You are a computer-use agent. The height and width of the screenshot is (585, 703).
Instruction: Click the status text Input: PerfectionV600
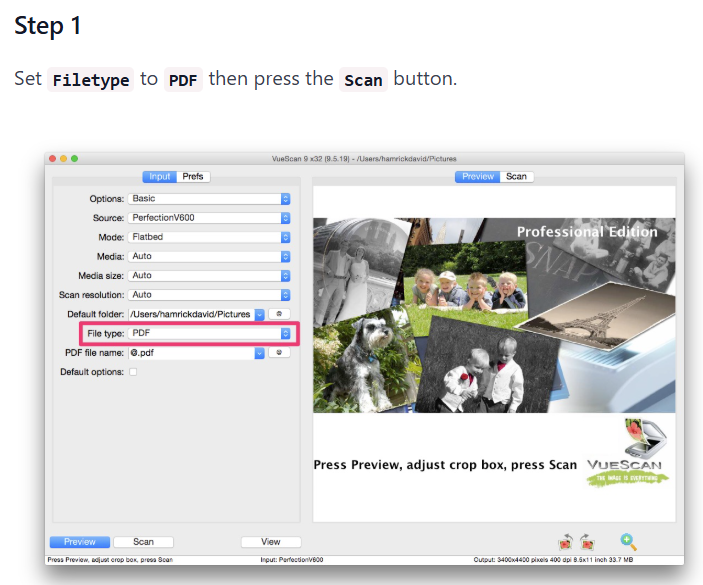click(292, 560)
